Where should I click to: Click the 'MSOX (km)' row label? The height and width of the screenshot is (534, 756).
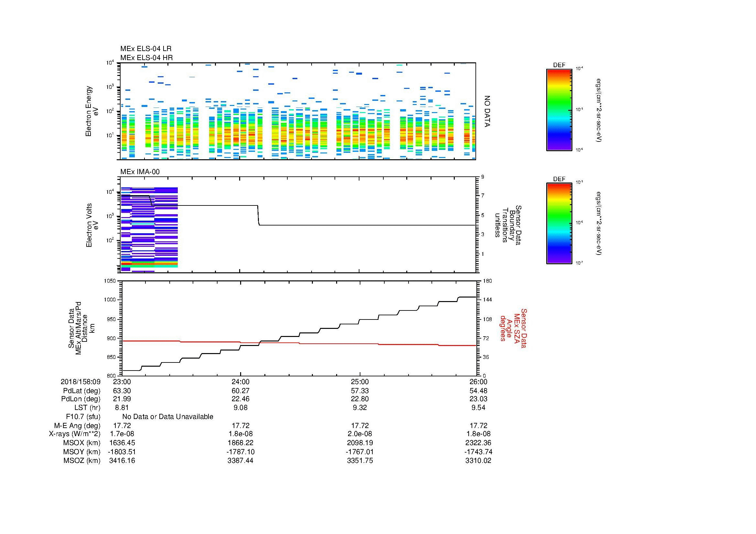[82, 443]
